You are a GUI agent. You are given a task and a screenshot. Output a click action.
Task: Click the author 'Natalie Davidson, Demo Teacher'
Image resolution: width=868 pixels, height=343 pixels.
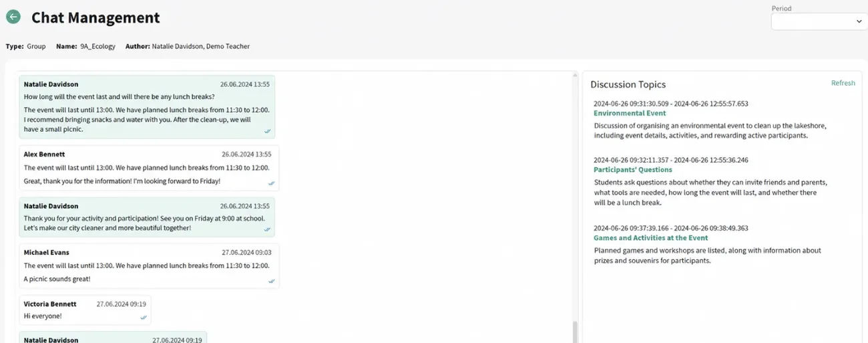[201, 47]
